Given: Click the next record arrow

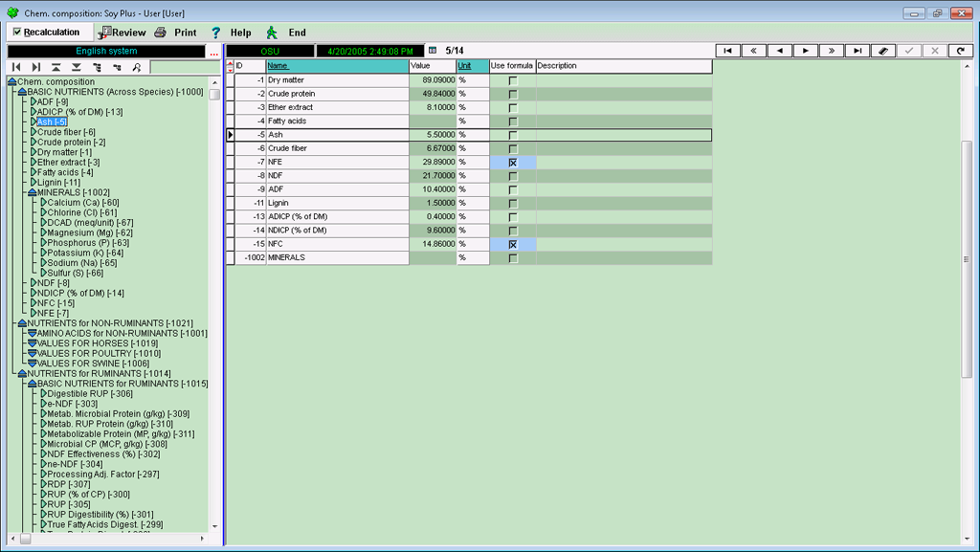Looking at the screenshot, I should 807,51.
